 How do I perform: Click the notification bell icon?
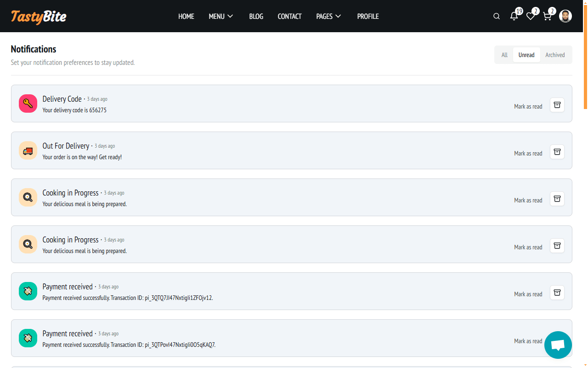coord(514,17)
